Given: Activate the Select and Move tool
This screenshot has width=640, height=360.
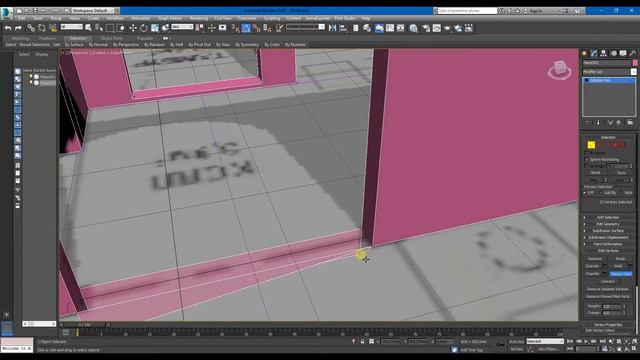Looking at the screenshot, I should click(133, 28).
